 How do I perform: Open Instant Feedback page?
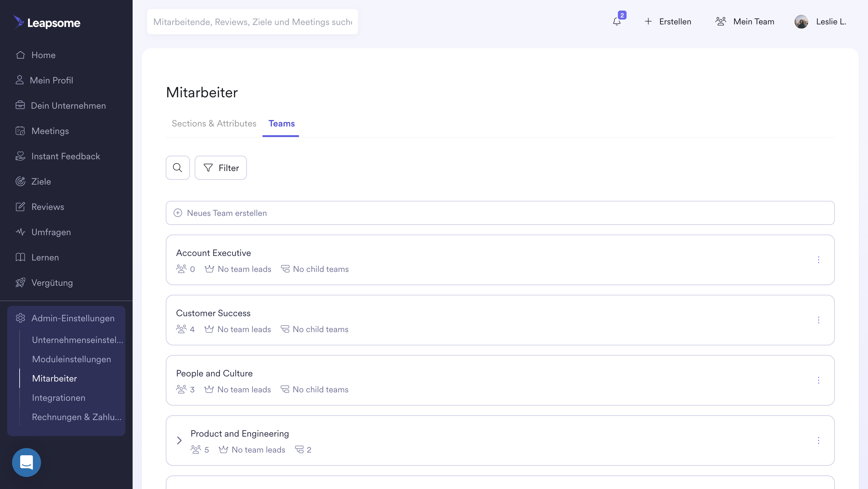tap(58, 156)
